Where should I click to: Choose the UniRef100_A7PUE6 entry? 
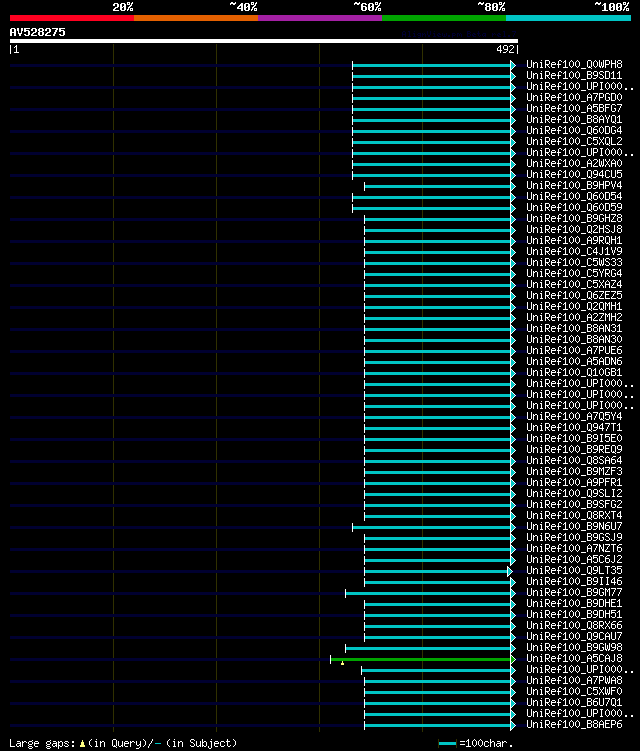(574, 351)
